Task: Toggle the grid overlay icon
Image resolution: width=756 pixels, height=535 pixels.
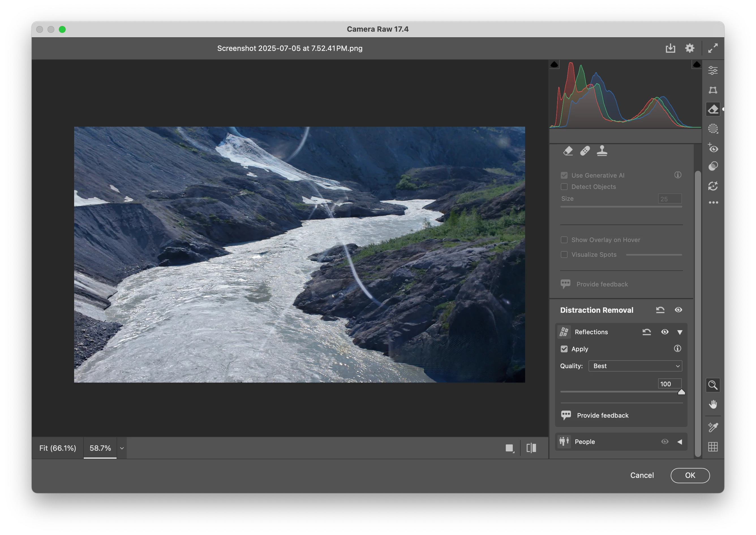Action: 713,447
